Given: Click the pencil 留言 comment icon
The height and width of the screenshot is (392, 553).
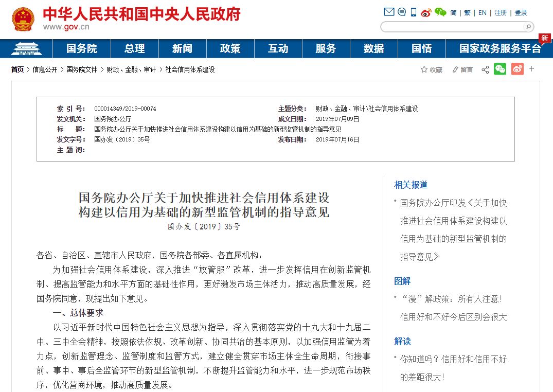Looking at the screenshot, I should point(462,69).
